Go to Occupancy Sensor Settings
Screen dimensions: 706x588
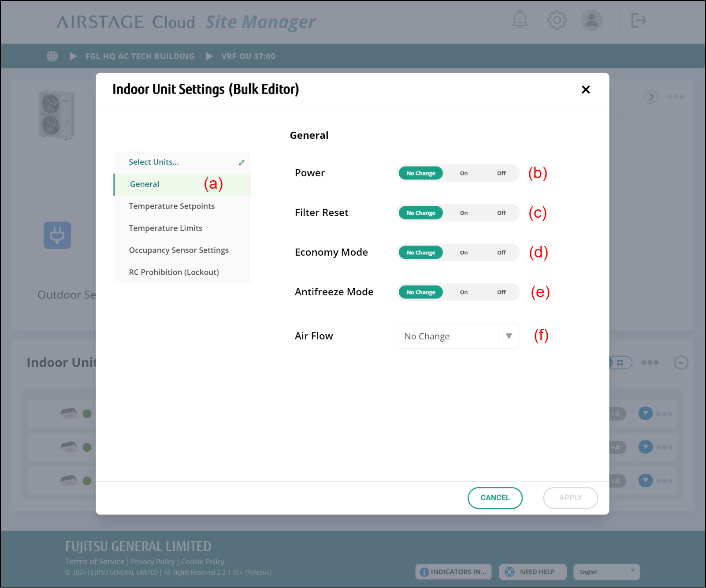tap(178, 250)
